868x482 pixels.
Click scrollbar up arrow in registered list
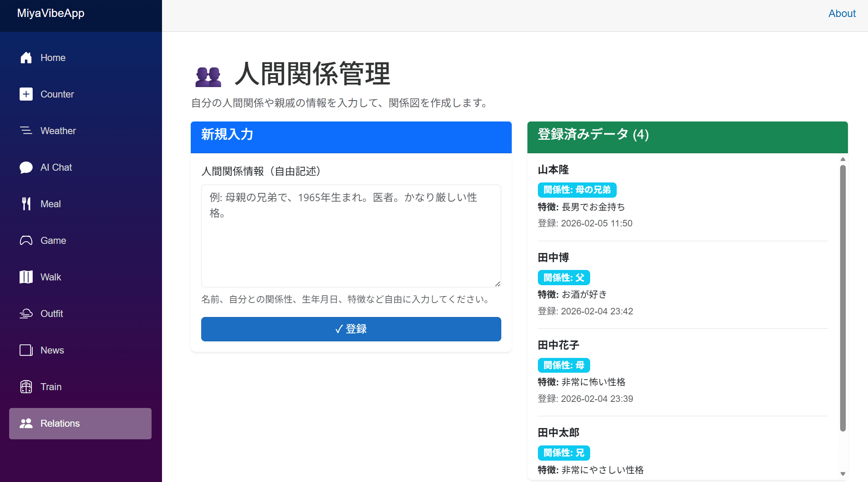pyautogui.click(x=843, y=159)
